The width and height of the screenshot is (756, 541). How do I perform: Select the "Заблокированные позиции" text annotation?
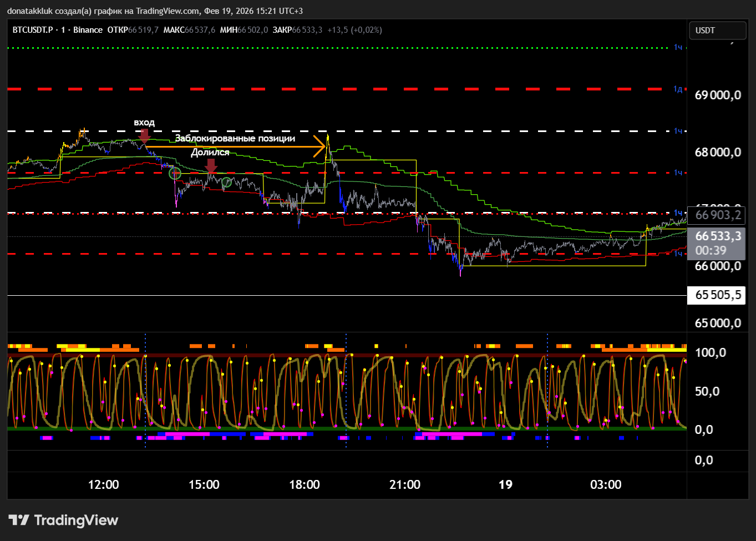(x=235, y=138)
